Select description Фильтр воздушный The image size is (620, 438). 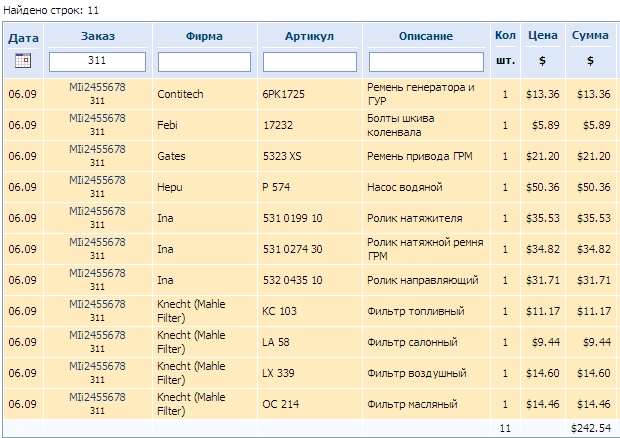[x=417, y=373]
